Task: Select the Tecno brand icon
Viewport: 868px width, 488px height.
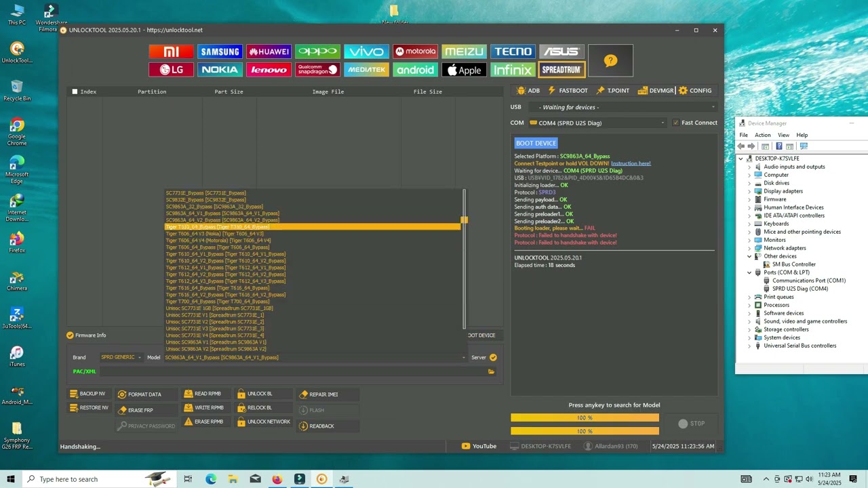Action: pos(513,52)
